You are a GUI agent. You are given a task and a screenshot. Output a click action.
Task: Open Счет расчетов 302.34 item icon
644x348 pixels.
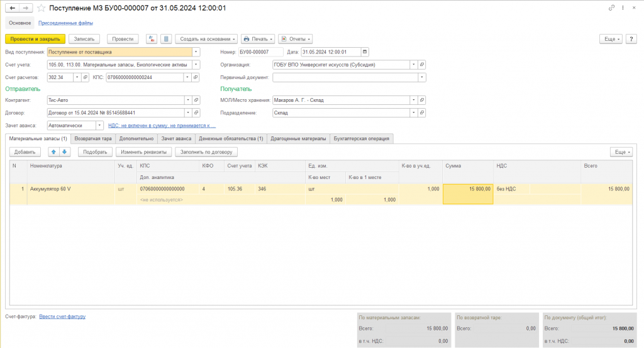pyautogui.click(x=85, y=77)
